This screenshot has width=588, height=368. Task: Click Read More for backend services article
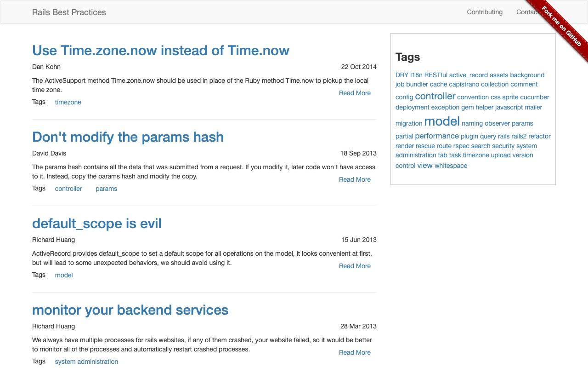355,352
